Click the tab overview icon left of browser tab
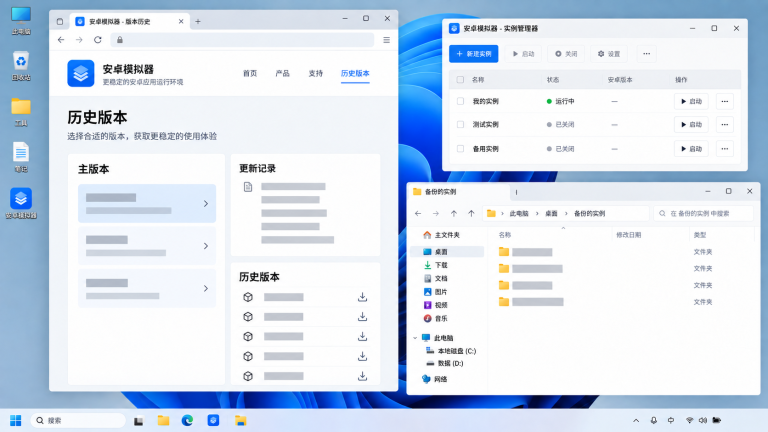This screenshot has width=768, height=432. point(60,21)
